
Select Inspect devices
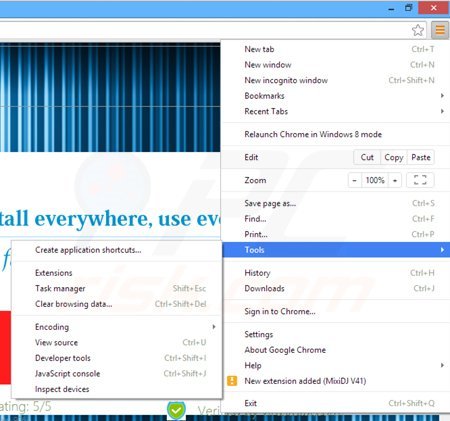pyautogui.click(x=117, y=389)
